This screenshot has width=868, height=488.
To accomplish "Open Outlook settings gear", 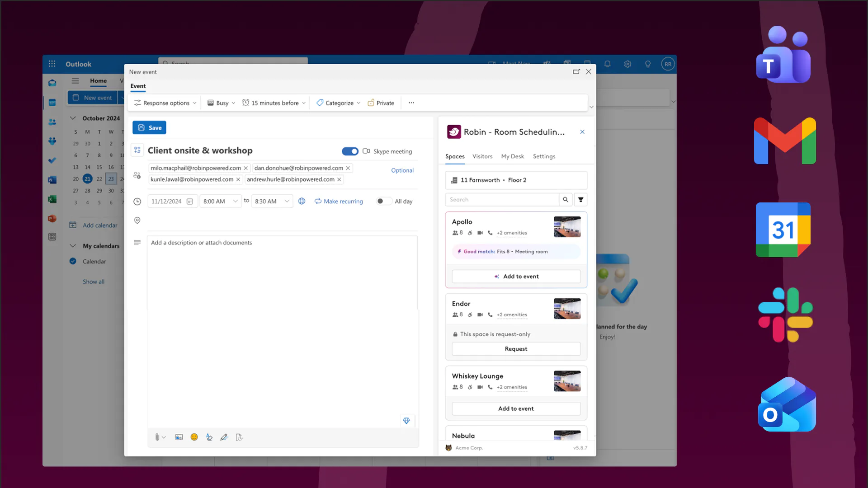I will (x=627, y=64).
